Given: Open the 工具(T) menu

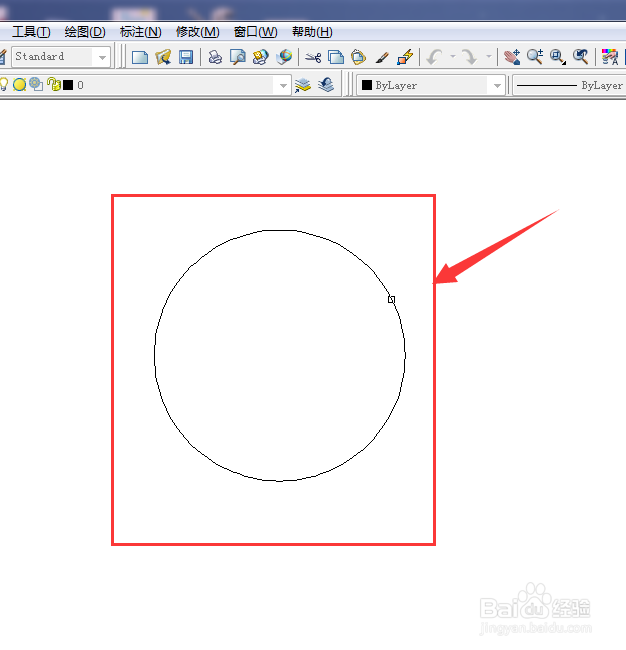Looking at the screenshot, I should 31,32.
